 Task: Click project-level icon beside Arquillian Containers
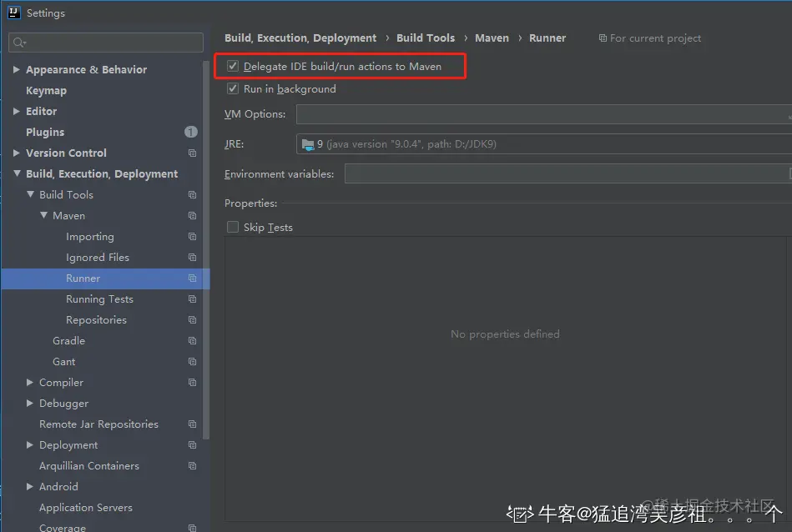tap(192, 466)
